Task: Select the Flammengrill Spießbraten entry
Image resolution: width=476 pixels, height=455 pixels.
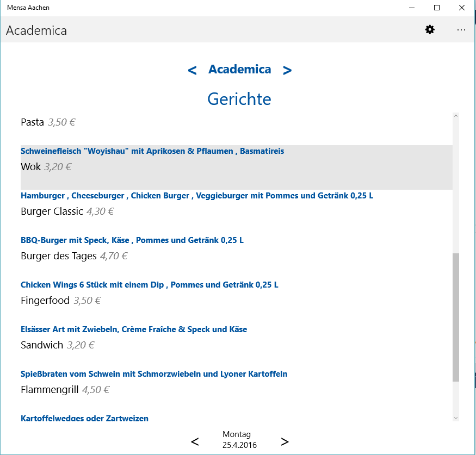Action: click(236, 390)
